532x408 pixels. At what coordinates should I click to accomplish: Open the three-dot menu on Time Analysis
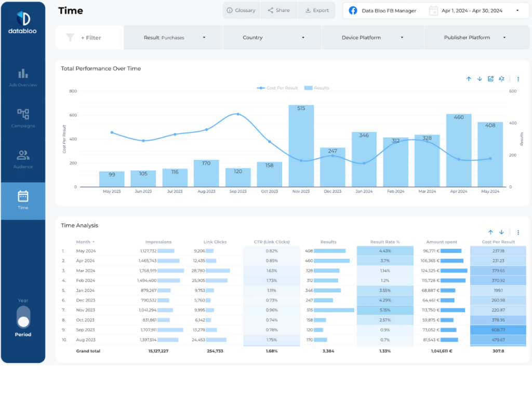[517, 233]
